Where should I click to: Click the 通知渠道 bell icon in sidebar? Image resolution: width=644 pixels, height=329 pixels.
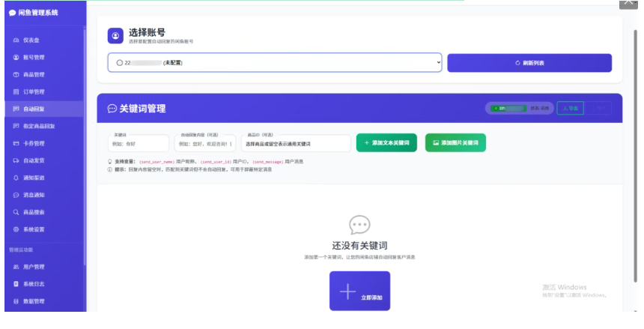pyautogui.click(x=16, y=178)
